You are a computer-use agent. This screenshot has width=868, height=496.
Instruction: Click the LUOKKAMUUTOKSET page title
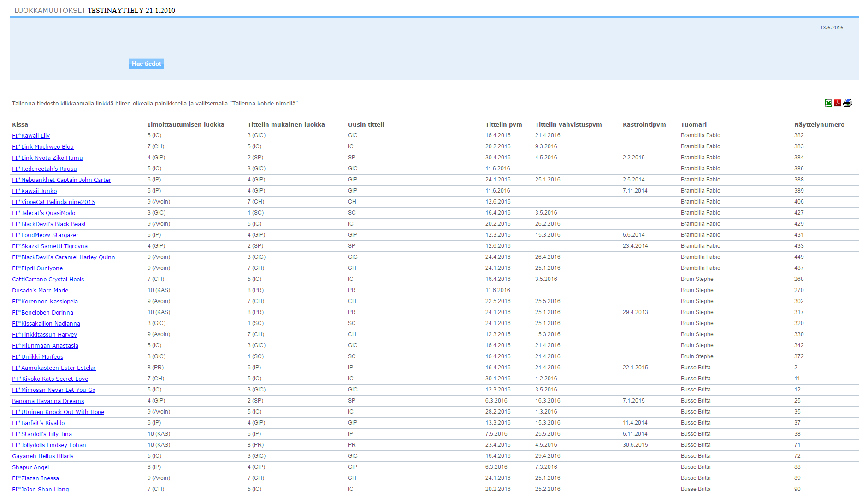coord(50,11)
